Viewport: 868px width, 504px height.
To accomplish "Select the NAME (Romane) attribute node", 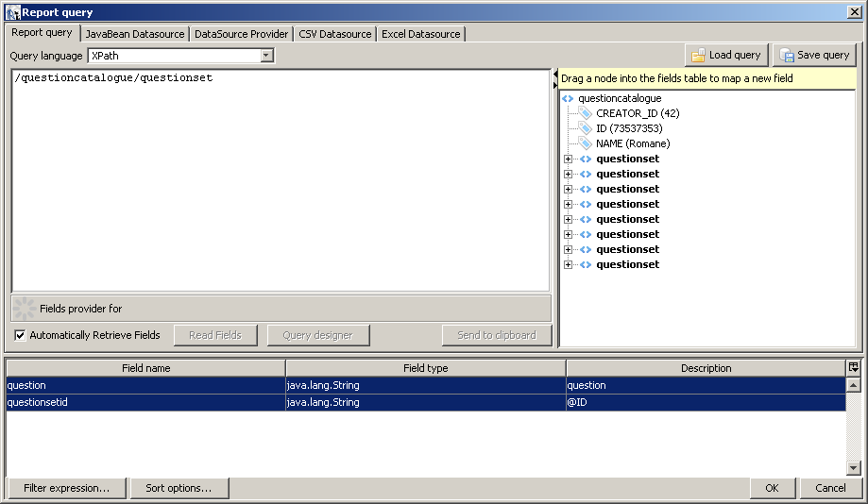I will pos(633,143).
